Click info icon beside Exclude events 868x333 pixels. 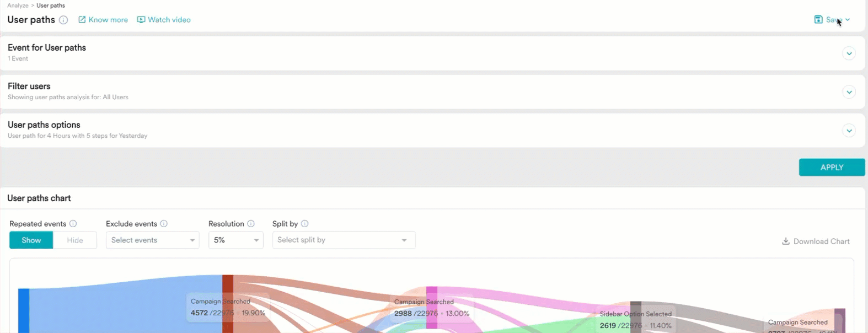pyautogui.click(x=164, y=224)
